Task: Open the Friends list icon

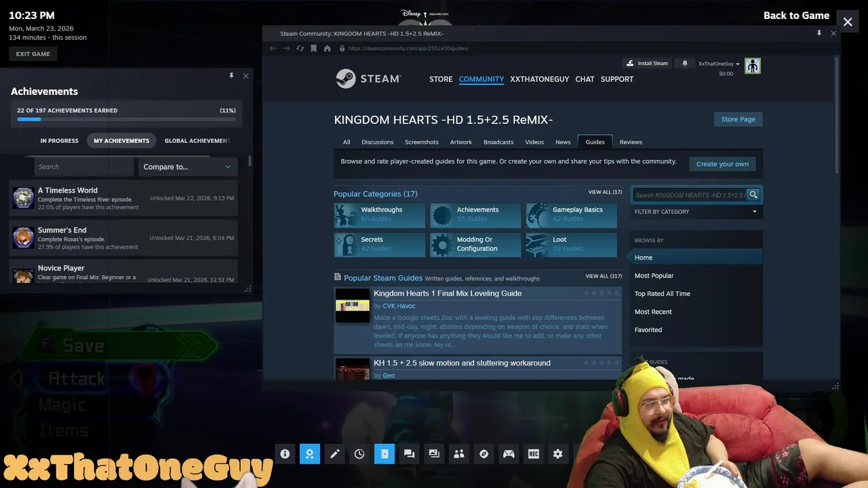Action: pyautogui.click(x=459, y=454)
